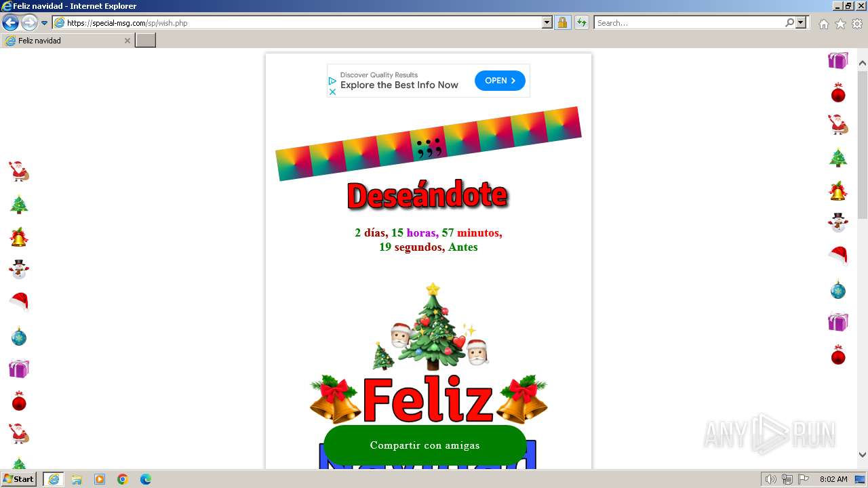Expand the address bar autocomplete dropdown
The width and height of the screenshot is (868, 488).
click(547, 23)
